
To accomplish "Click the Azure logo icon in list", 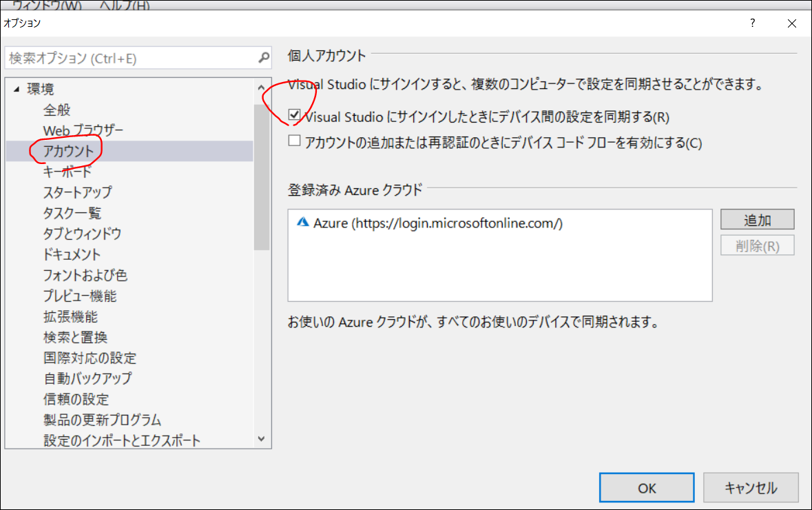I will [302, 223].
